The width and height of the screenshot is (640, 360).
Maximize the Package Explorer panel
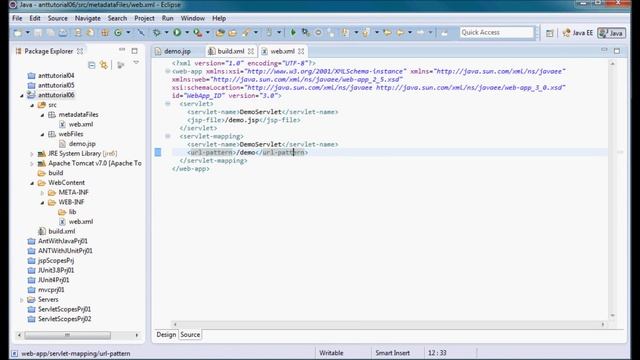134,51
